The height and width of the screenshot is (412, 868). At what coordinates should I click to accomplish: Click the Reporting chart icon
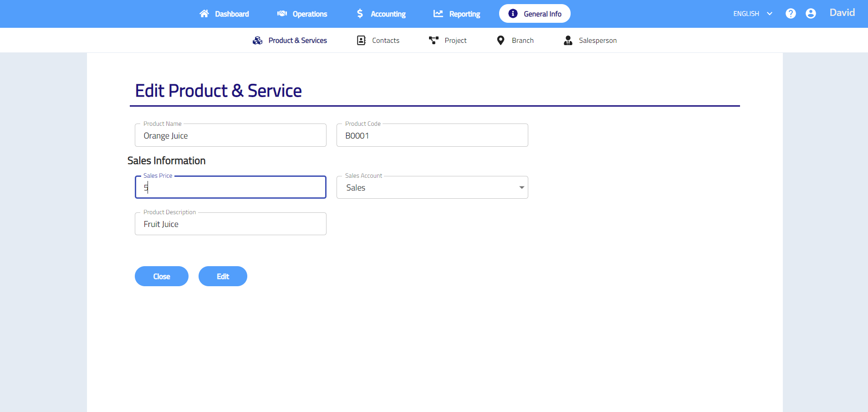pos(438,14)
